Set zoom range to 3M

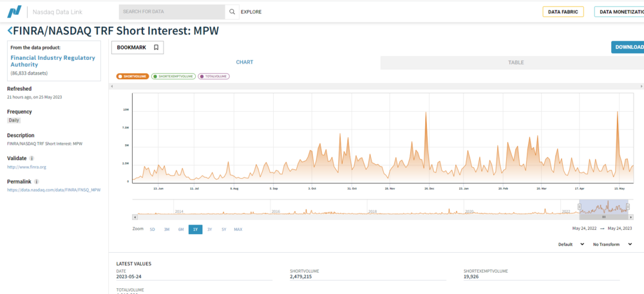point(167,230)
